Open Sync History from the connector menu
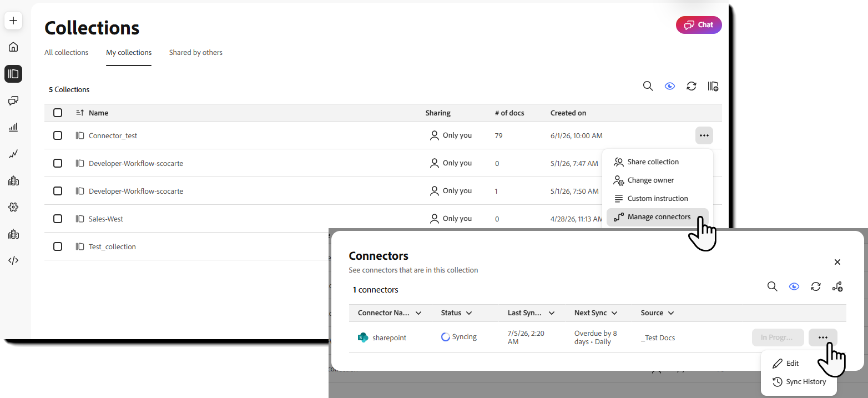 pyautogui.click(x=798, y=382)
